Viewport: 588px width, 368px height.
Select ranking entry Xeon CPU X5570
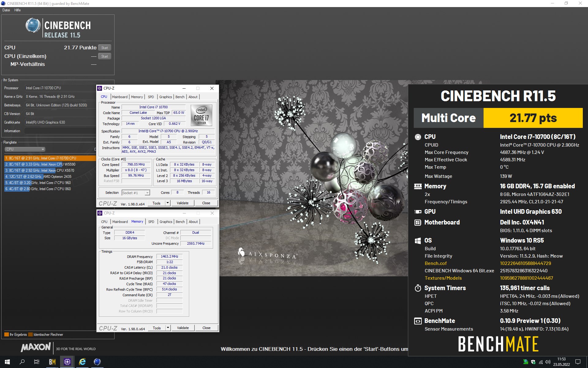click(x=50, y=171)
